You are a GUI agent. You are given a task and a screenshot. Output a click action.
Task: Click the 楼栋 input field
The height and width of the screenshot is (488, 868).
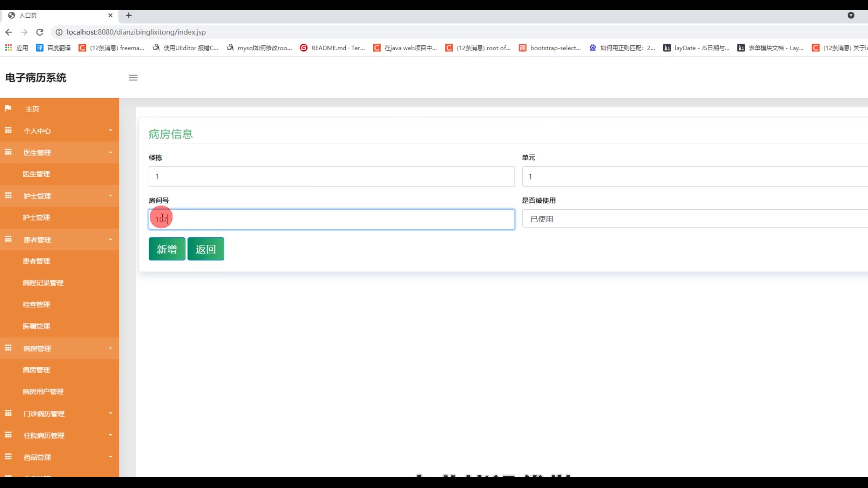[x=331, y=176]
